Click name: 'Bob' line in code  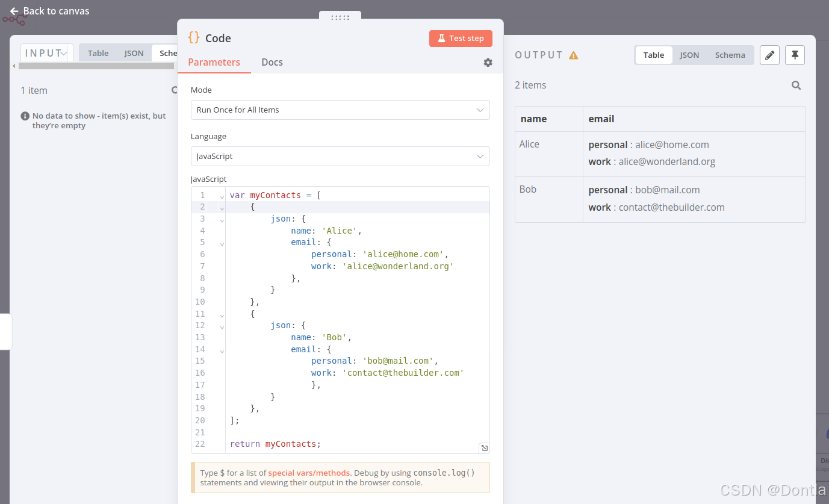tap(321, 337)
